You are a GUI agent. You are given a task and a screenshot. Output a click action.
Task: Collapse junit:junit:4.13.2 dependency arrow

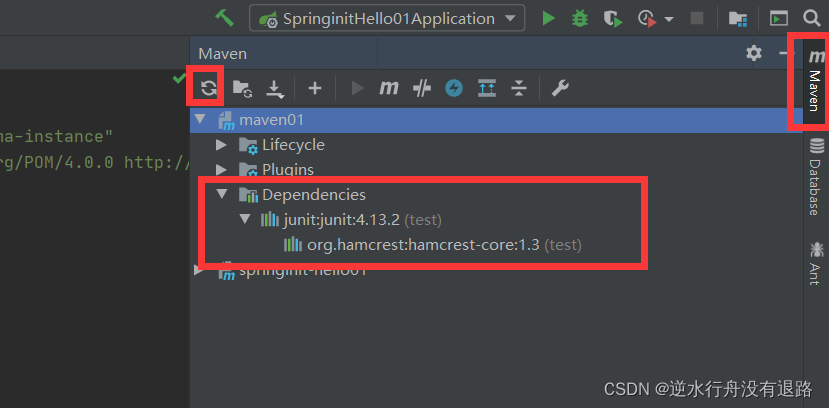click(244, 219)
